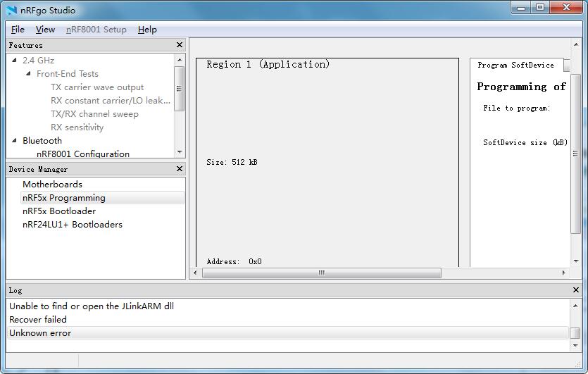
Task: Switch to Program SoftDevice tab
Action: tap(516, 65)
